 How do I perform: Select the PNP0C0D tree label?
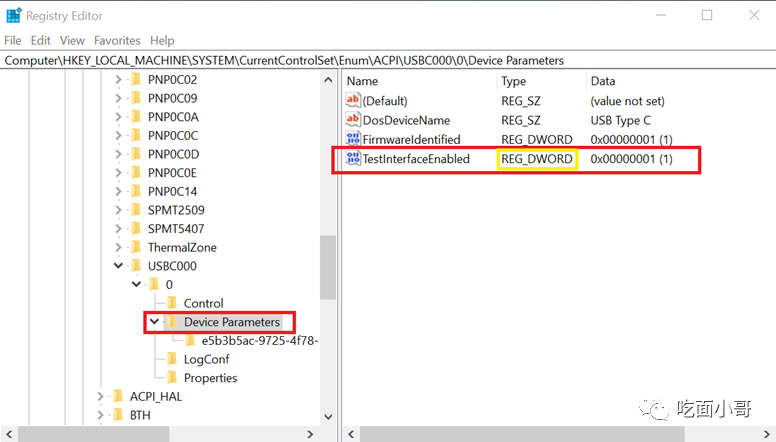[x=173, y=154]
